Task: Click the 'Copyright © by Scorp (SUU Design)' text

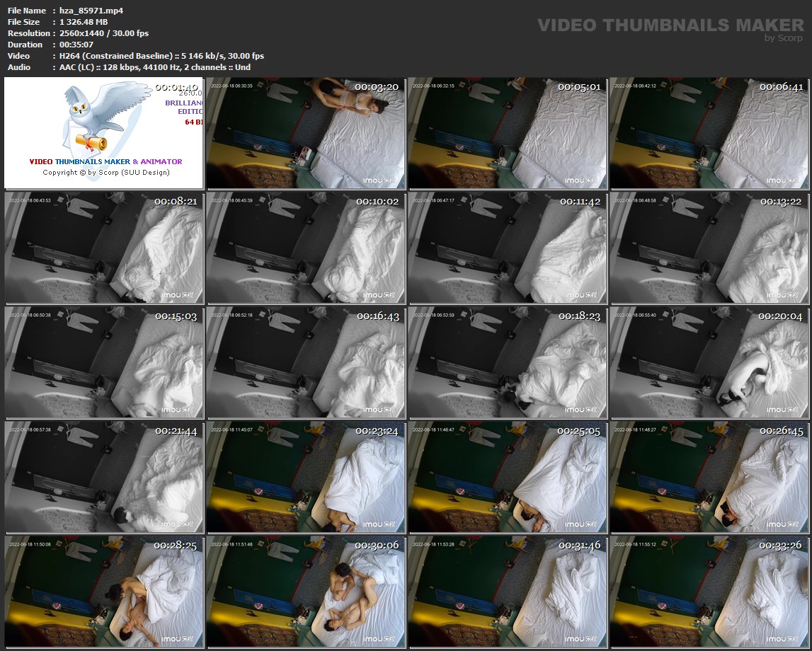Action: click(x=106, y=173)
